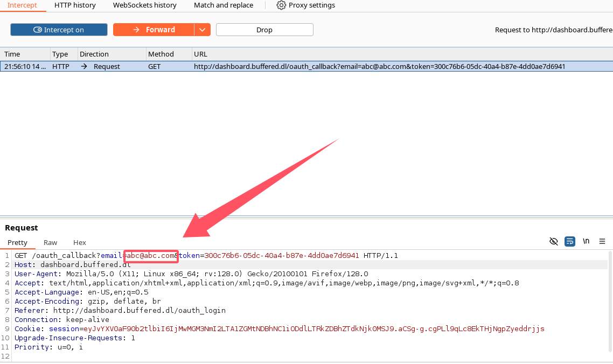The image size is (613, 364).
Task: Click the arrow icon in the Direction column
Action: coord(84,67)
